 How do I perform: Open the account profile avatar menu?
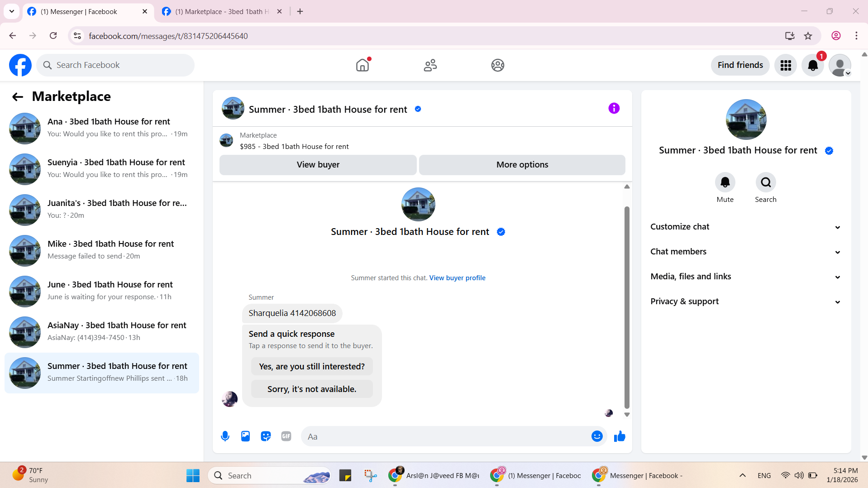pos(840,65)
